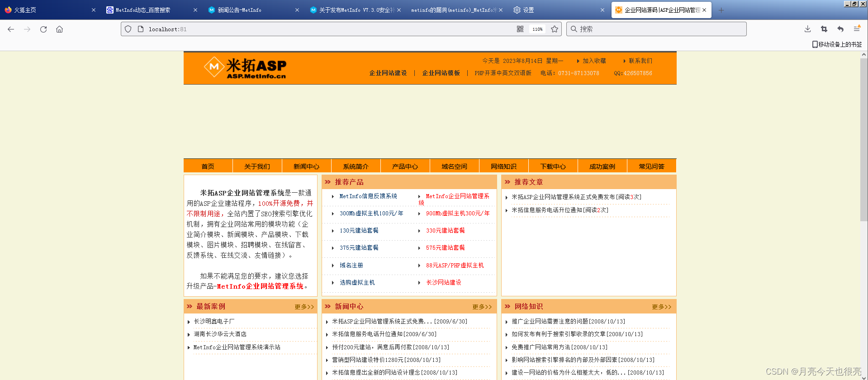Open the red MetInfo企业网站管理系统 upgrade link
The width and height of the screenshot is (868, 380).
click(260, 286)
